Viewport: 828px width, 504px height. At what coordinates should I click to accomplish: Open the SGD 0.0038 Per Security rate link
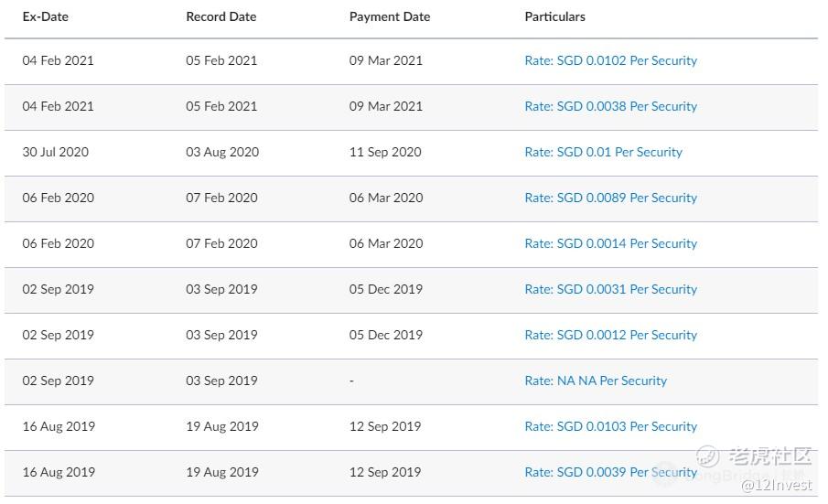610,106
